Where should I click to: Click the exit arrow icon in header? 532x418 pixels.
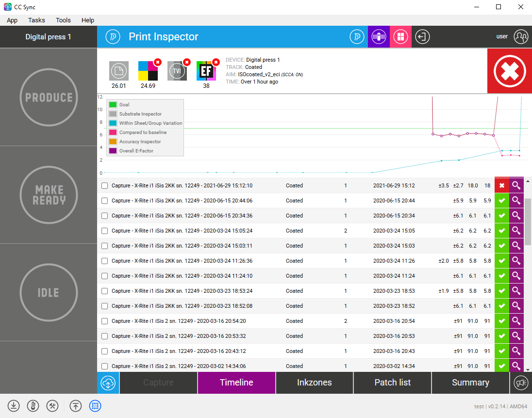(x=422, y=36)
